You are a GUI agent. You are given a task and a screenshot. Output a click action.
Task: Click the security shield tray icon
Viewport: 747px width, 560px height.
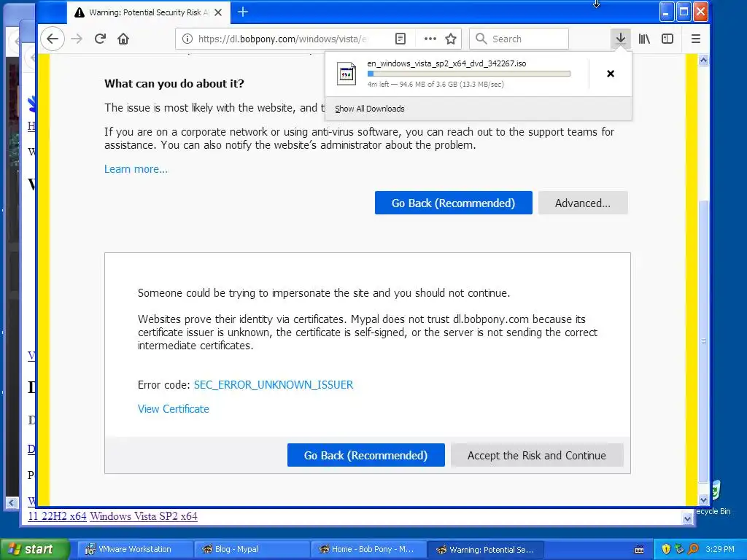pyautogui.click(x=666, y=549)
